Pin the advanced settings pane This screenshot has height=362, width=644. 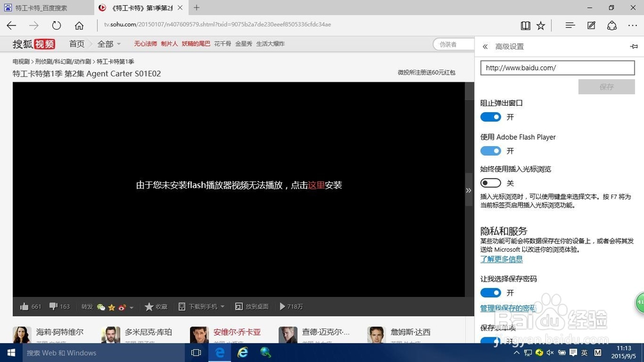point(634,46)
